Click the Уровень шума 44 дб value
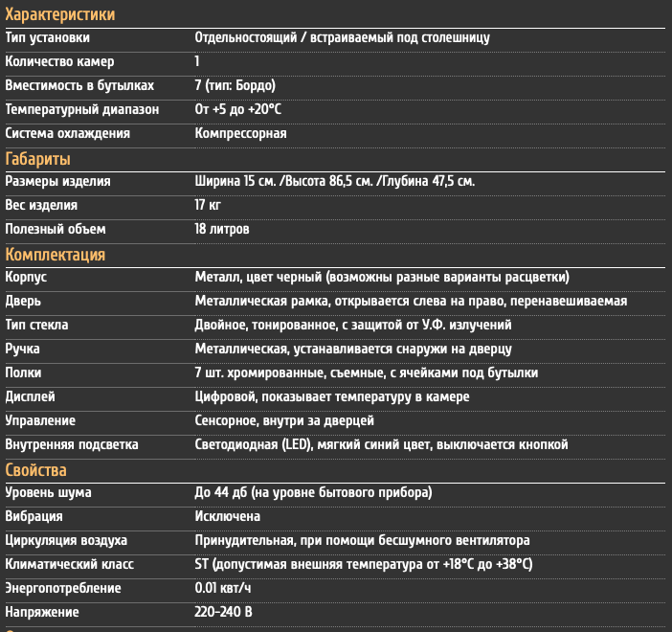Viewport: 672px width, 632px height. (313, 492)
